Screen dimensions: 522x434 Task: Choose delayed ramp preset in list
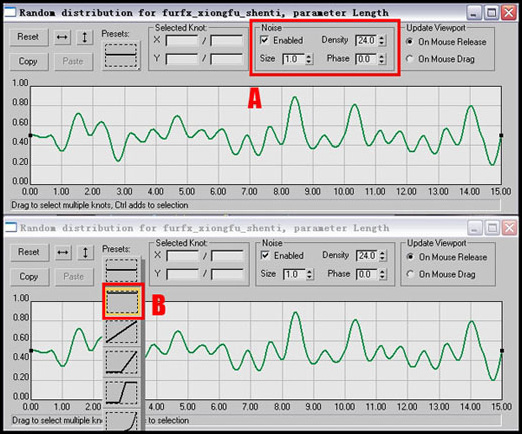click(x=122, y=362)
